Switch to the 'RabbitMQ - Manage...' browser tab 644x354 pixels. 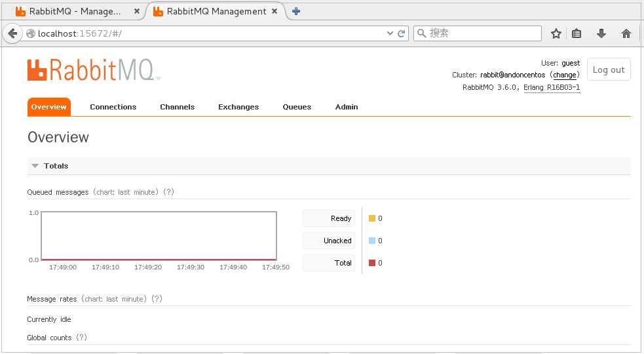coord(75,12)
